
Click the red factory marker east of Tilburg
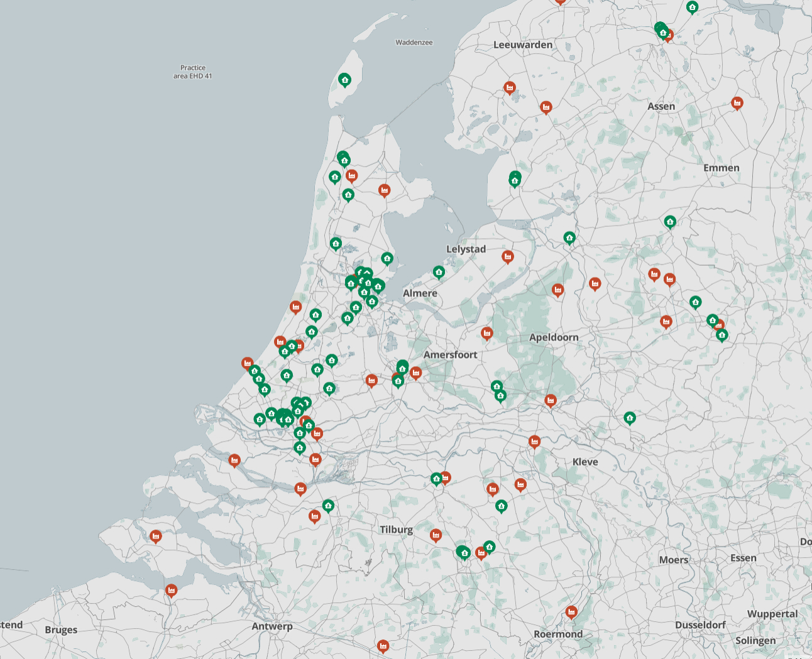coord(436,535)
